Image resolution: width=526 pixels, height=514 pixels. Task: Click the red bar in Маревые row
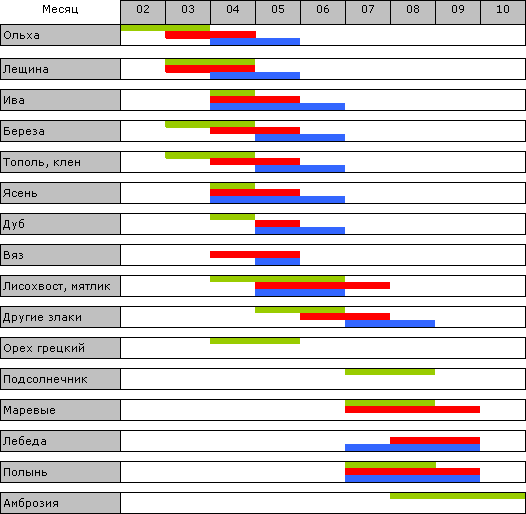click(x=412, y=409)
